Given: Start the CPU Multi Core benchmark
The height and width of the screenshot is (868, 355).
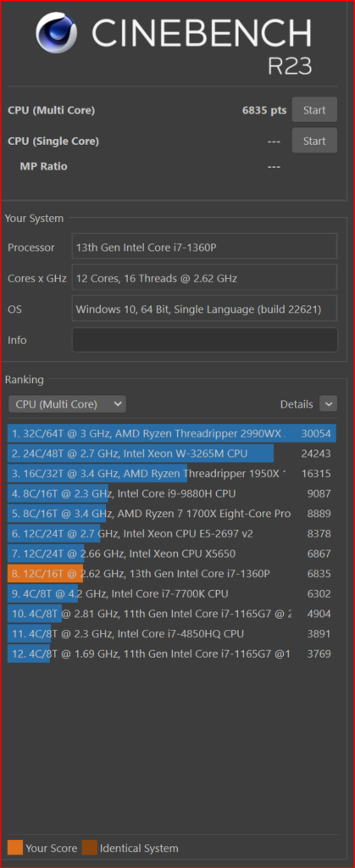Looking at the screenshot, I should (x=314, y=109).
